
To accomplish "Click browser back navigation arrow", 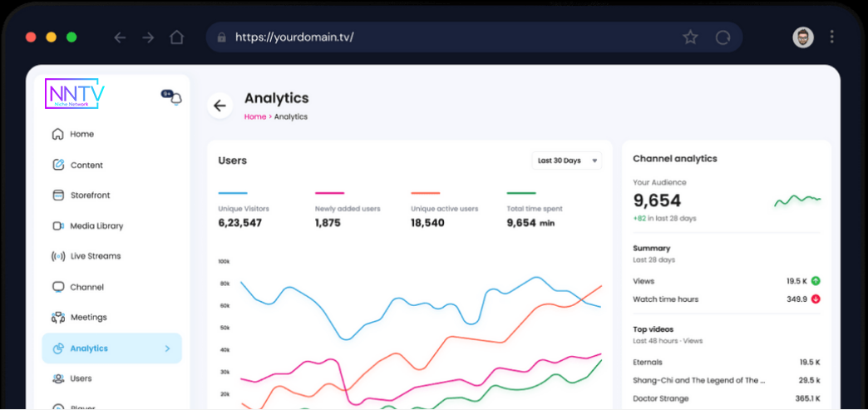I will (x=120, y=37).
